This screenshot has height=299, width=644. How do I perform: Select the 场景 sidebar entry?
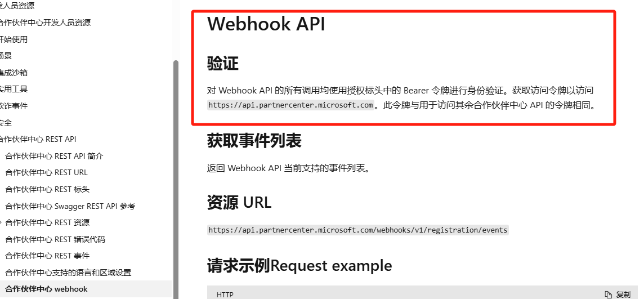click(6, 56)
